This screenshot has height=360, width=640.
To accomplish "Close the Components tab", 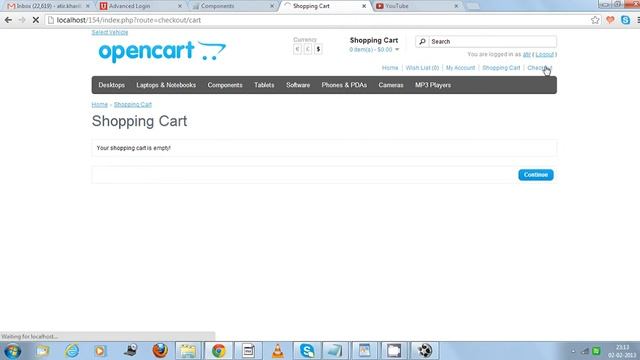I will coord(272,6).
